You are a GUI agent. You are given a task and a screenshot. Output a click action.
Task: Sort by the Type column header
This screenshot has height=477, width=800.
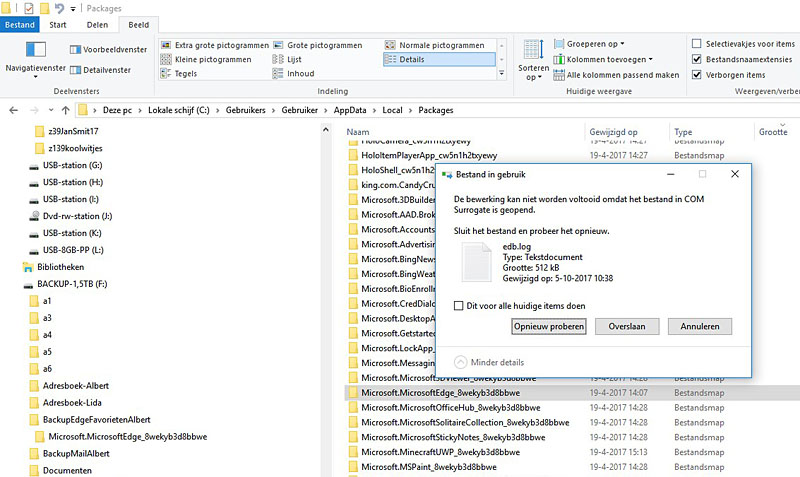(x=683, y=132)
